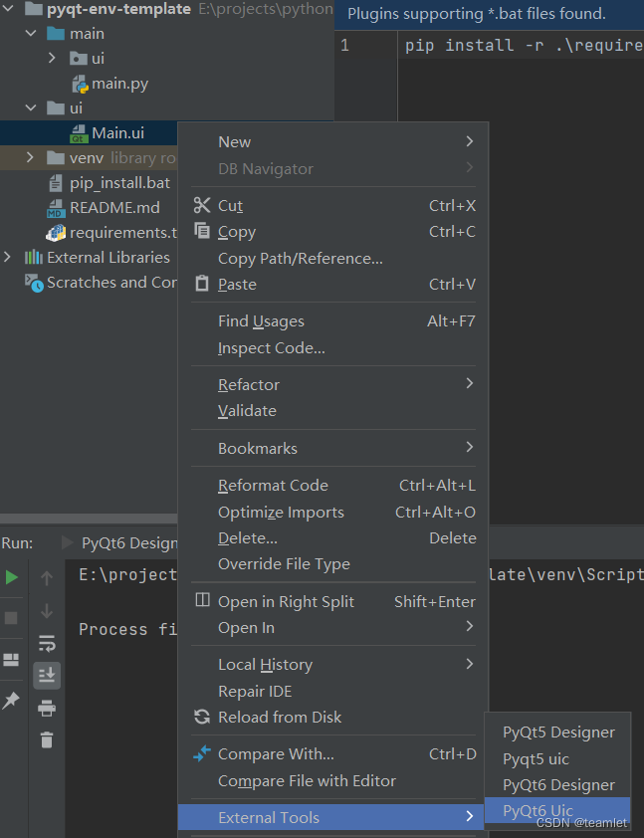Toggle soft-wrap icon in Run panel
This screenshot has width=644, height=838.
[x=47, y=644]
